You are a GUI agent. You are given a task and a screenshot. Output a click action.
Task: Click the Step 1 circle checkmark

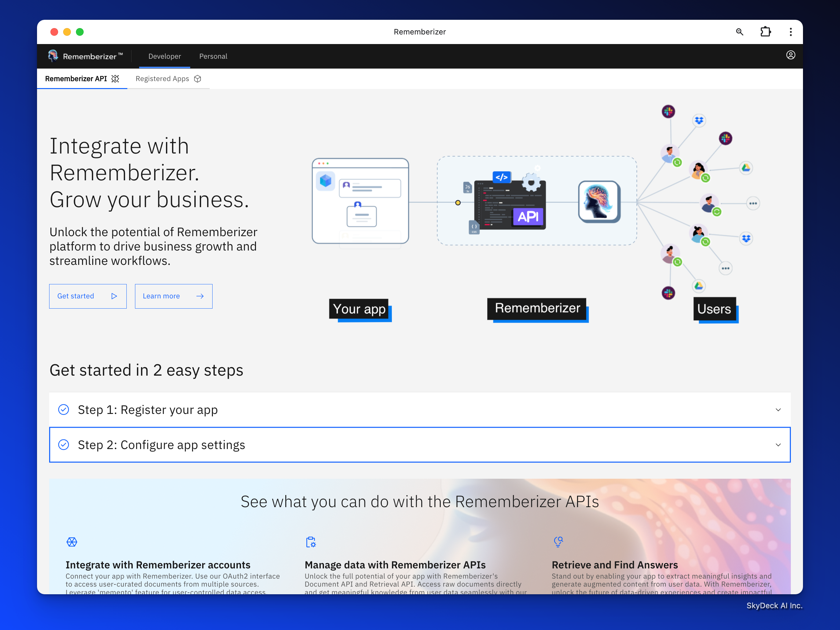(64, 409)
